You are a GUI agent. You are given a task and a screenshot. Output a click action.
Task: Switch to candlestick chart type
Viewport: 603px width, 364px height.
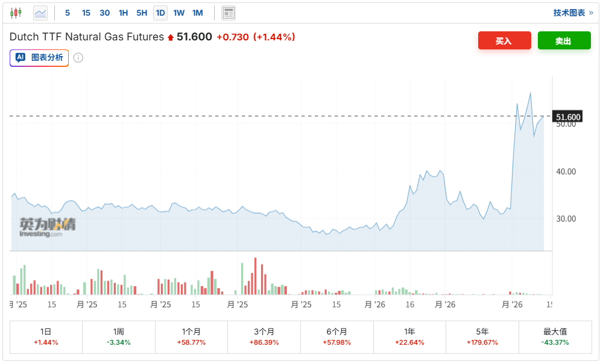[16, 13]
